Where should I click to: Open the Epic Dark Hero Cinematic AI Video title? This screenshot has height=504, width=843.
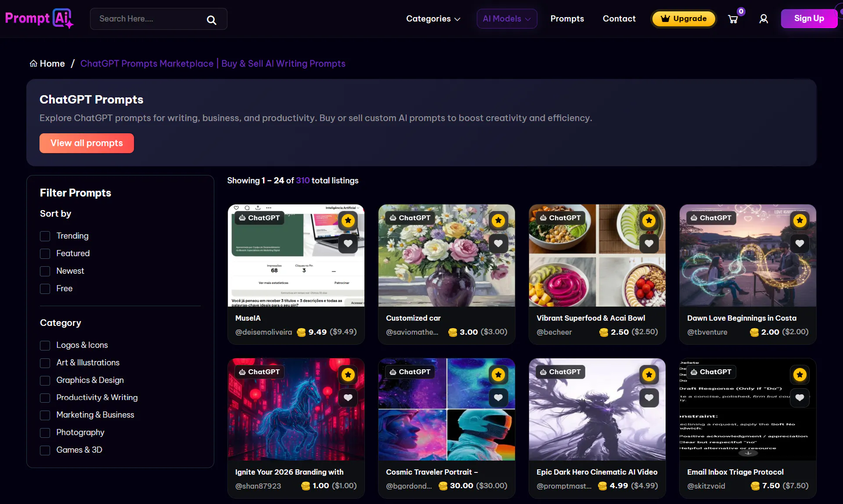click(597, 472)
